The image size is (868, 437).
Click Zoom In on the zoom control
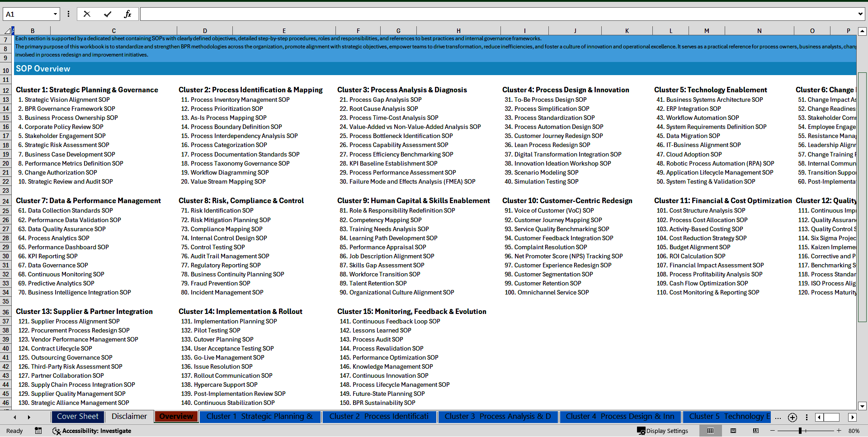click(839, 431)
